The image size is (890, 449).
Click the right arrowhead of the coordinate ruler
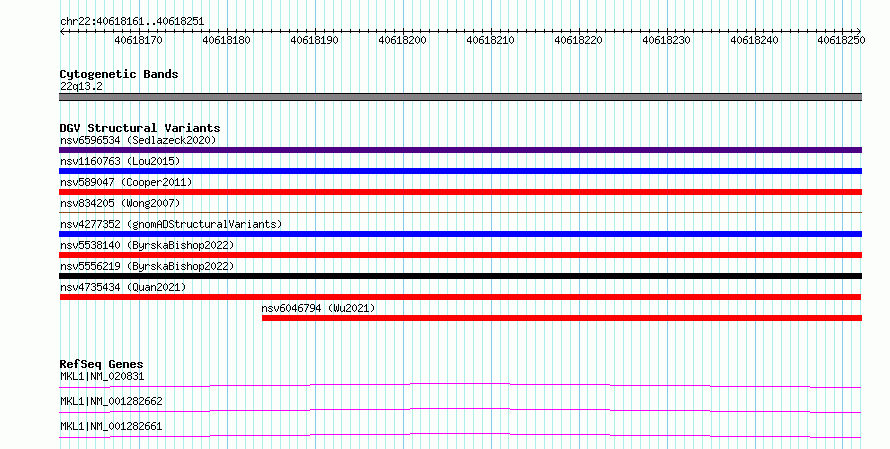coord(859,31)
